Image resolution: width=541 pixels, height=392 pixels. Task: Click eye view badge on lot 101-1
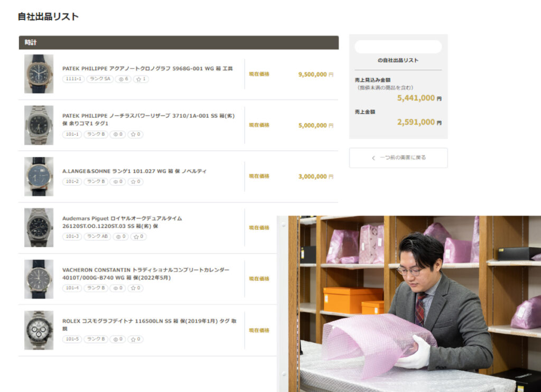coord(118,134)
